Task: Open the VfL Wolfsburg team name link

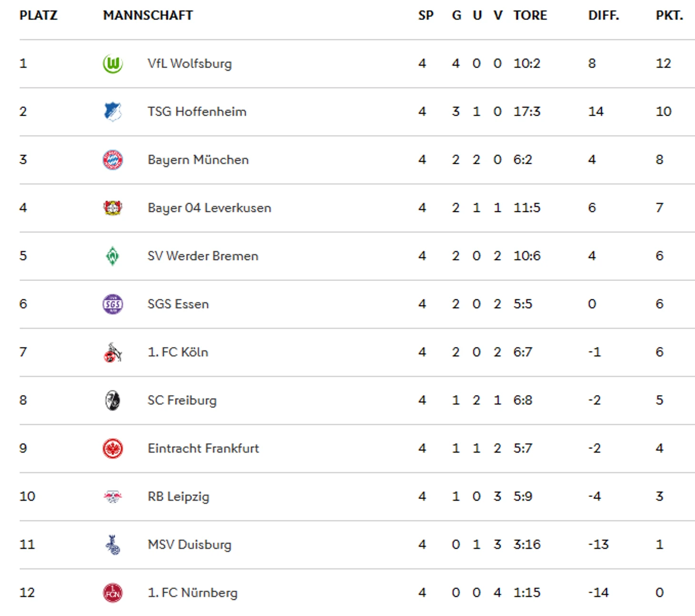Action: pos(189,64)
